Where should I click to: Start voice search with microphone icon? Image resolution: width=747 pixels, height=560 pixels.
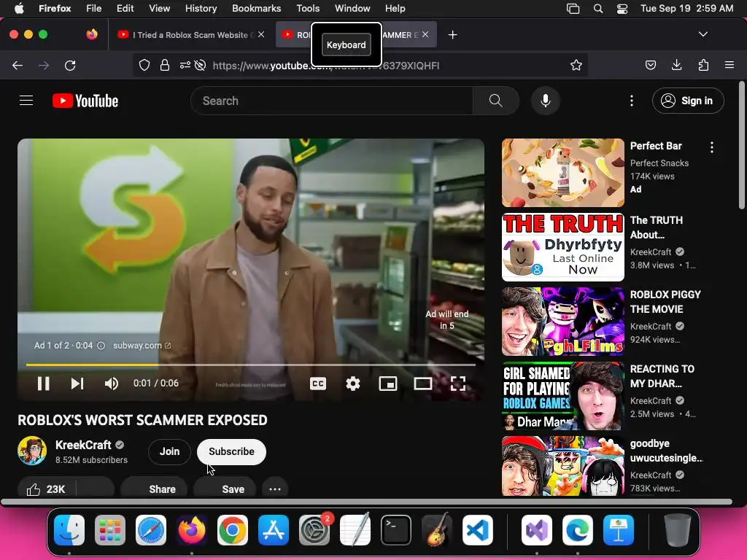tap(546, 101)
